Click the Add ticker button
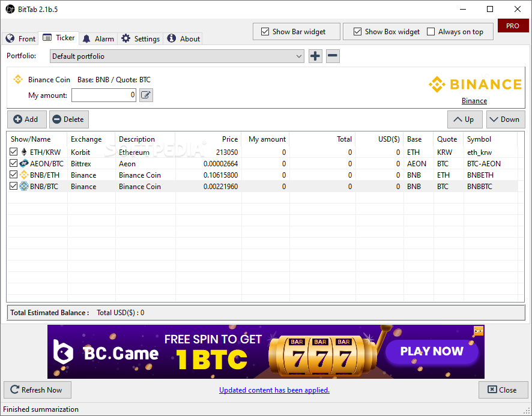 coord(27,119)
